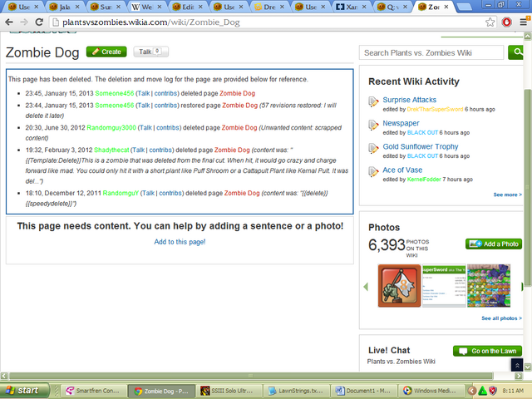Click the horizontal scrollbar thumb

[x=250, y=376]
